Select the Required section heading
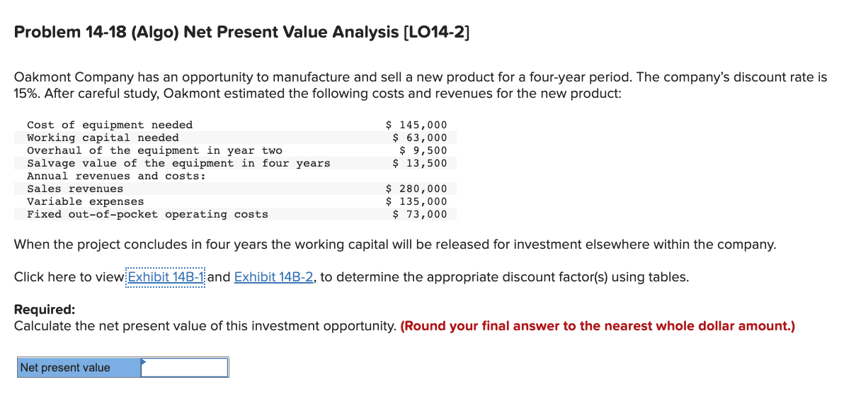 44,310
